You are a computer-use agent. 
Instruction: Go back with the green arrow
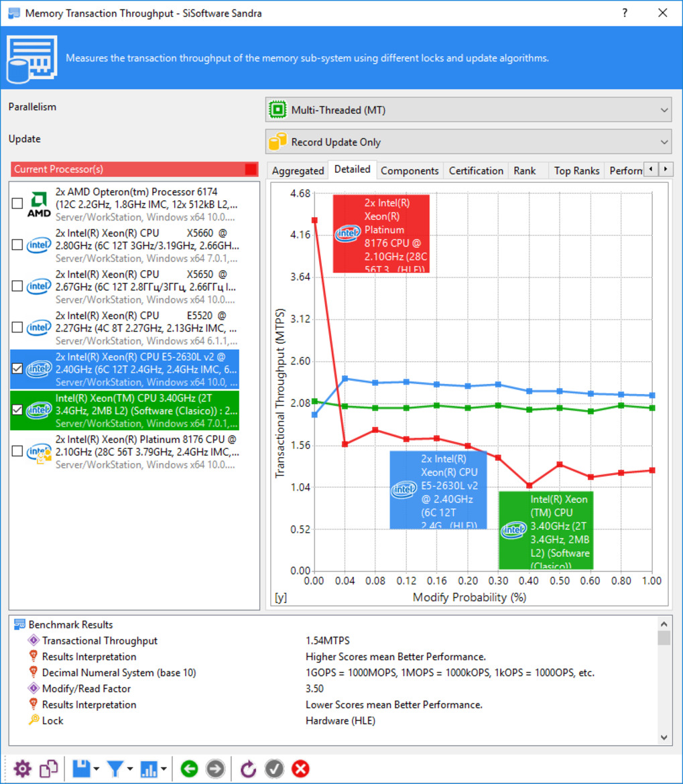pos(189,769)
